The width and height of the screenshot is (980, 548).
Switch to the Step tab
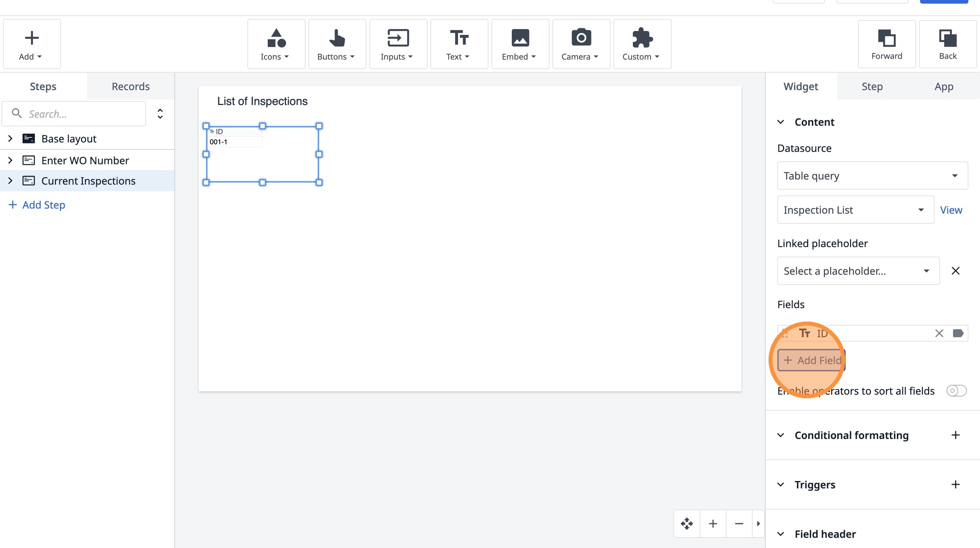(872, 86)
